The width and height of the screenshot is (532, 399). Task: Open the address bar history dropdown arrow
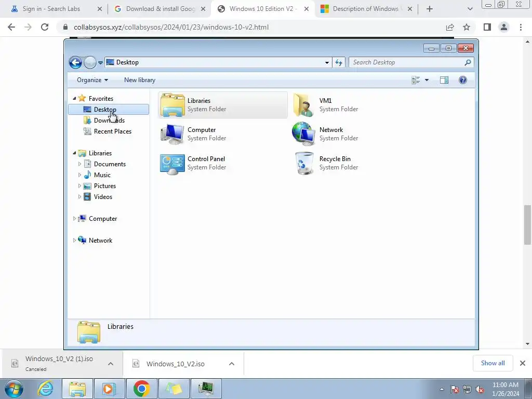327,62
